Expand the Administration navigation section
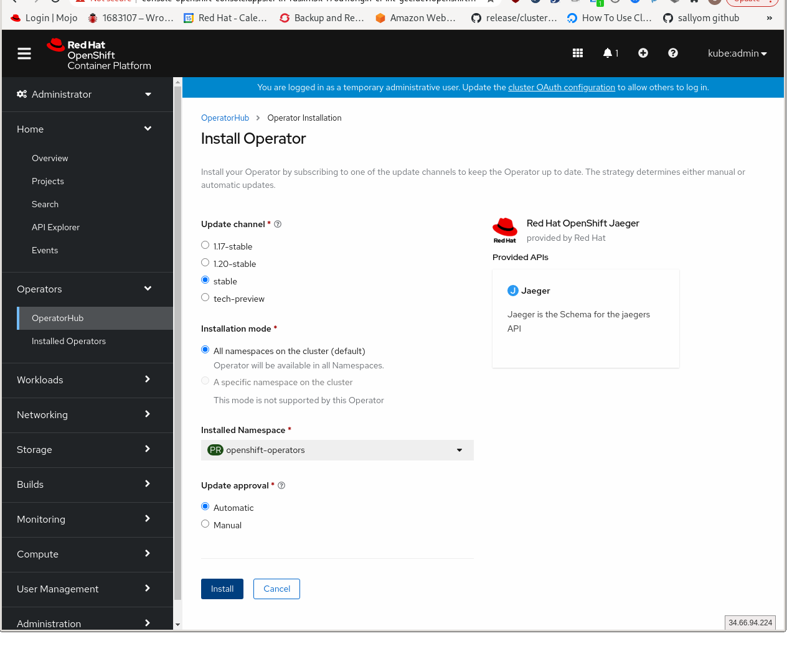Viewport: 787px width, 672px height. click(x=87, y=622)
